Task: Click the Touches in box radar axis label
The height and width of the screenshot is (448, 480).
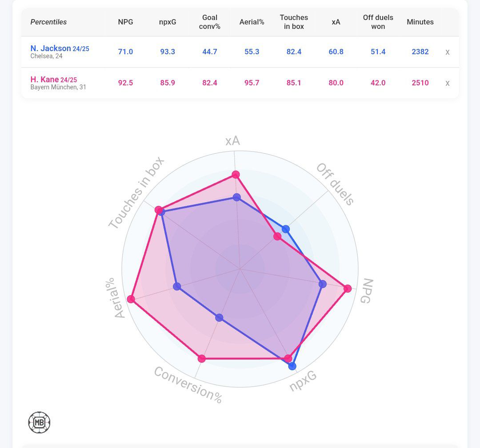Action: pyautogui.click(x=136, y=194)
